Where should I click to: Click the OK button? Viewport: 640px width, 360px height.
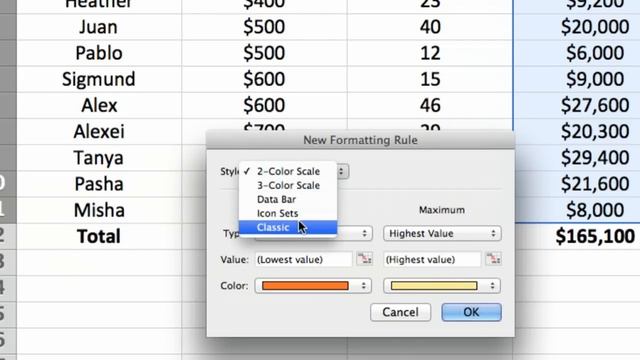point(471,312)
